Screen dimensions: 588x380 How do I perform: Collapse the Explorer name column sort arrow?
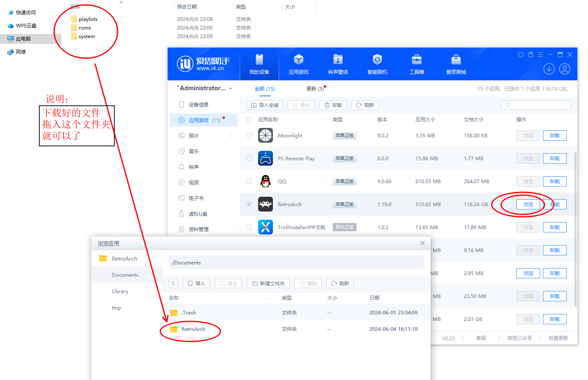click(121, 2)
